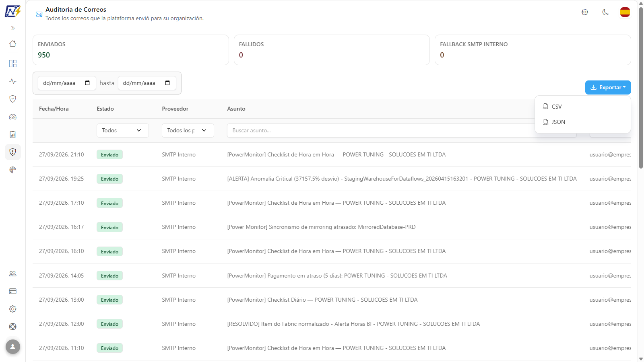The width and height of the screenshot is (644, 362).
Task: Click the Fecha/Hora column header
Action: (x=54, y=109)
